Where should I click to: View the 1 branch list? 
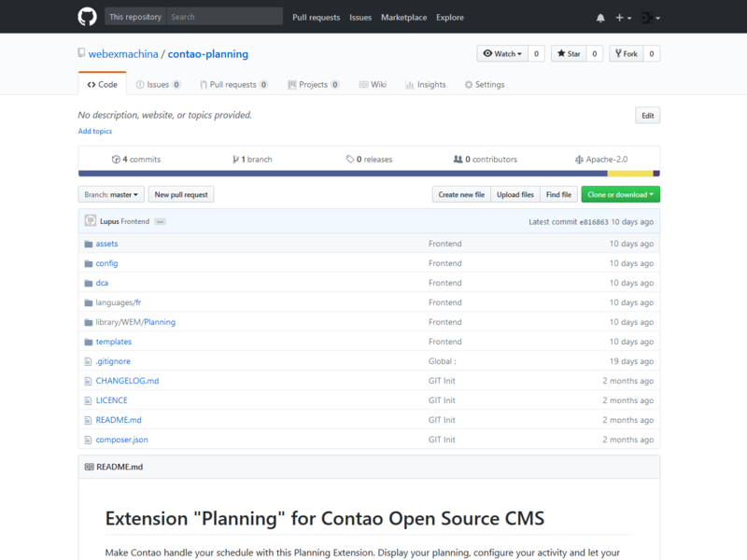pyautogui.click(x=252, y=159)
